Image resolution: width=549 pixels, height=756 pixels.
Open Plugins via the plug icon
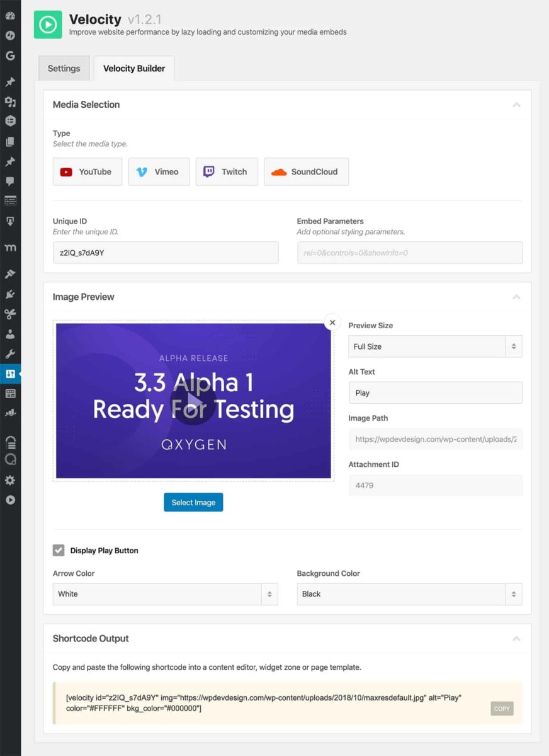click(x=10, y=294)
